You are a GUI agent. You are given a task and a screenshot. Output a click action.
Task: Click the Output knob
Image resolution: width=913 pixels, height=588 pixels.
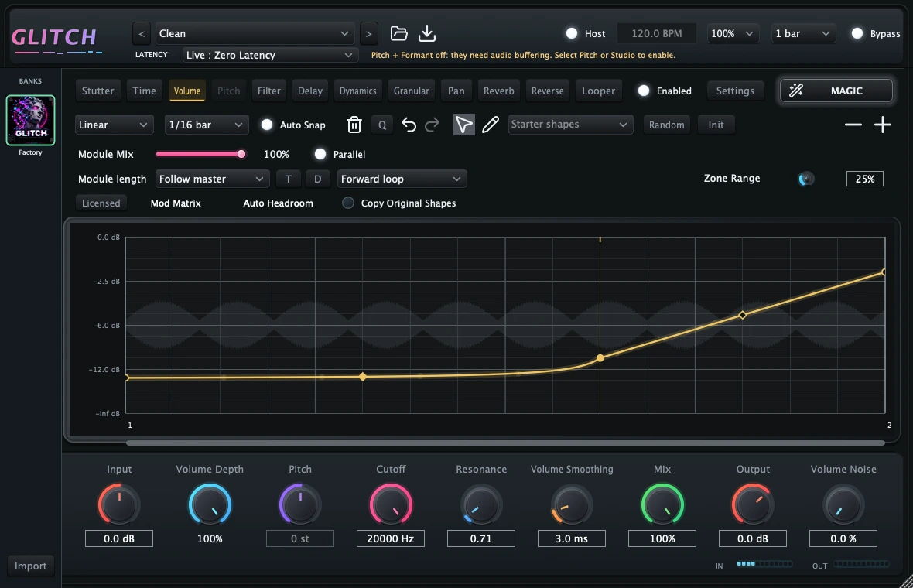[752, 504]
